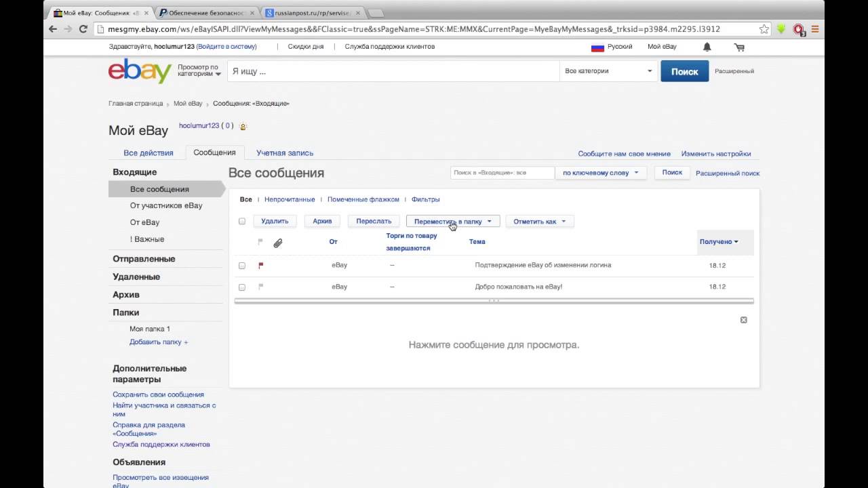Switch to the russianpost.ru browser tab
Viewport: 868px width, 488px height.
pos(313,13)
